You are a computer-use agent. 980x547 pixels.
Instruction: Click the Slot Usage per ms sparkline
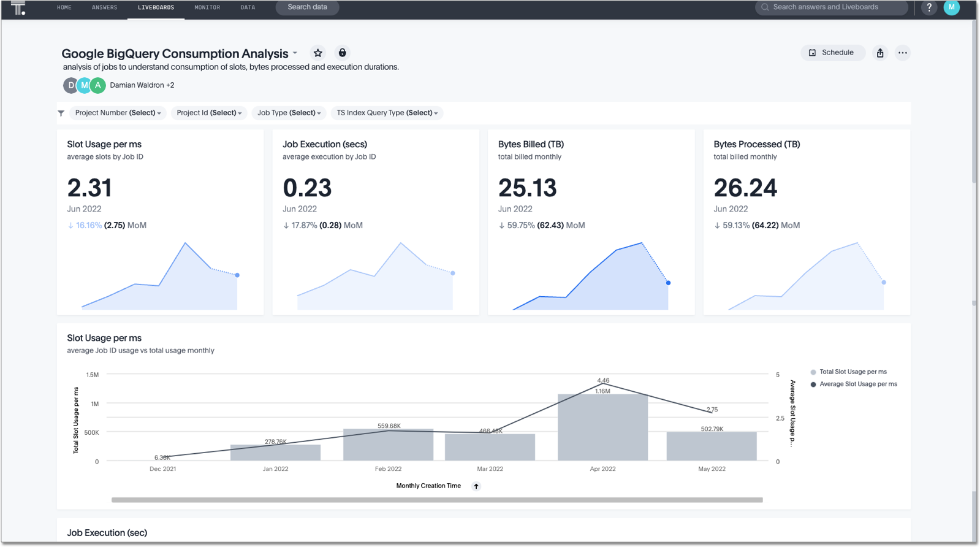click(x=159, y=276)
